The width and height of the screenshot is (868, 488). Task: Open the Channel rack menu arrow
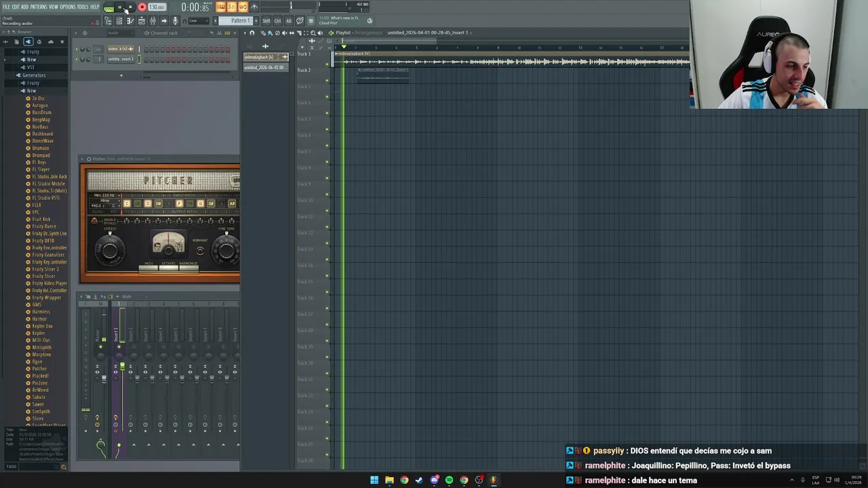tap(75, 33)
